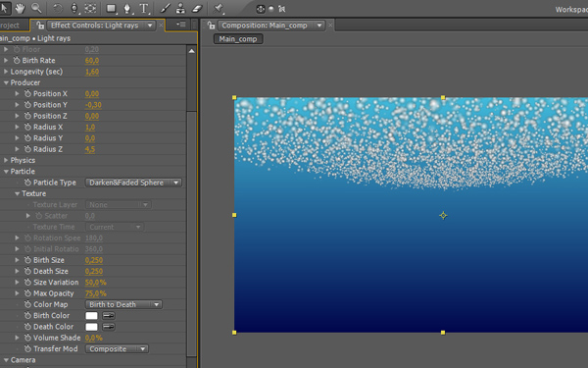Click Radius Z value 4,5
The image size is (588, 368).
pos(90,149)
